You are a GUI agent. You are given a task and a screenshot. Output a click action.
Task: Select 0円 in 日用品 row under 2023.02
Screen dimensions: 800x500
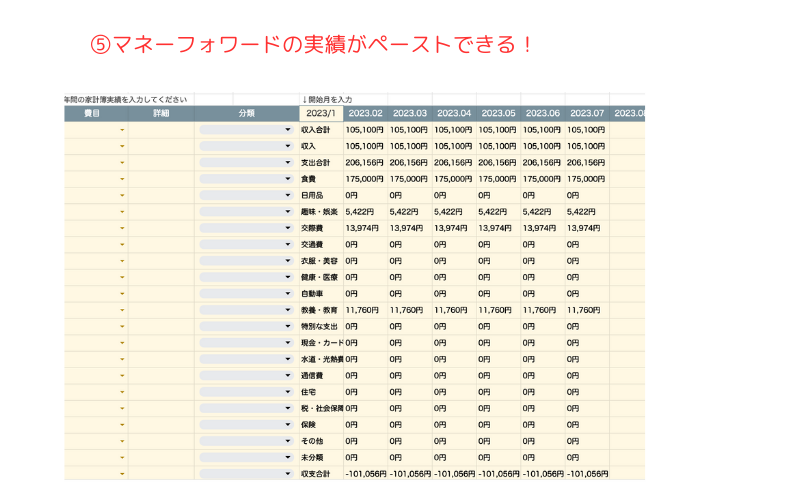click(x=365, y=195)
